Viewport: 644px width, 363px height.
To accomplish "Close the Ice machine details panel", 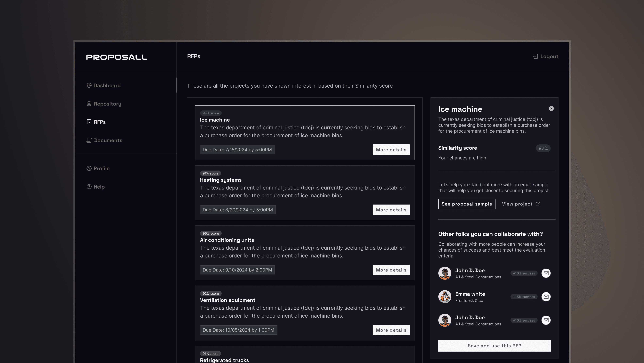I will (551, 109).
